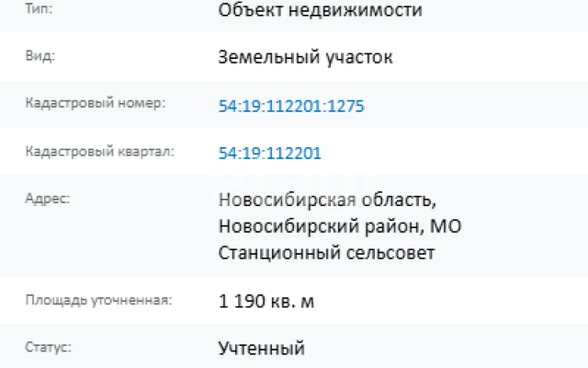588x368 pixels.
Task: Click the 'Кадастровый номер:' label
Action: 96,103
